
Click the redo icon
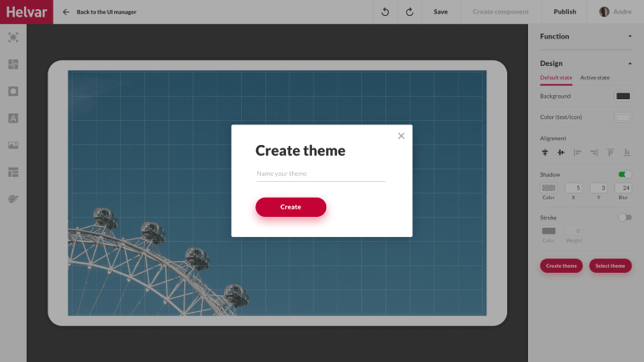tap(410, 12)
